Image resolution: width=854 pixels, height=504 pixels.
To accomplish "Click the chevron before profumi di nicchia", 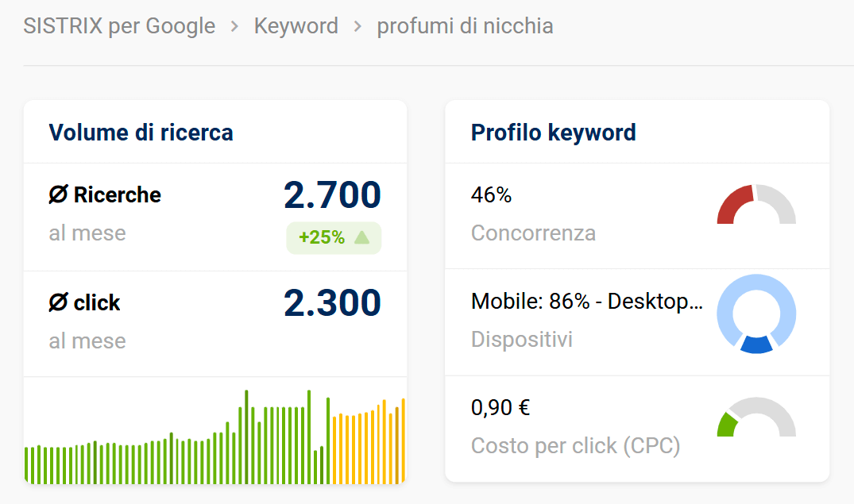I will pos(357,26).
